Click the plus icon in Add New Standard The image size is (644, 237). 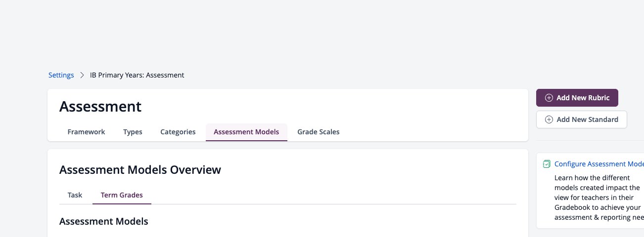(549, 119)
